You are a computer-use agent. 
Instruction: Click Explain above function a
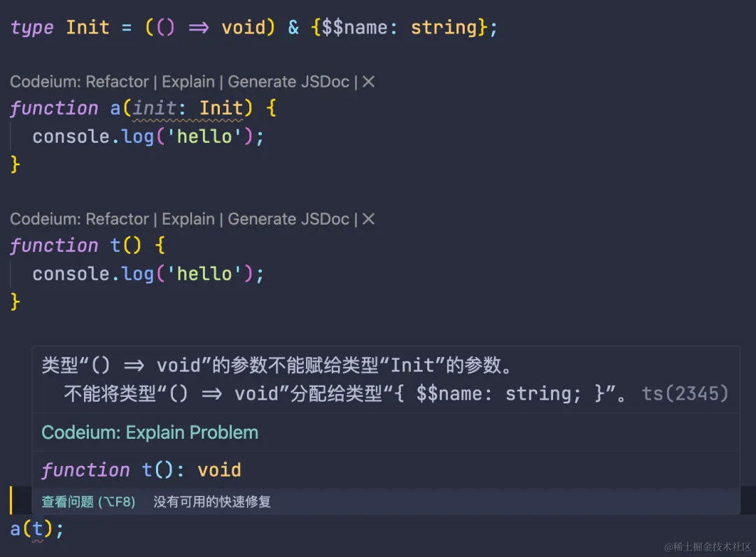pyautogui.click(x=188, y=82)
